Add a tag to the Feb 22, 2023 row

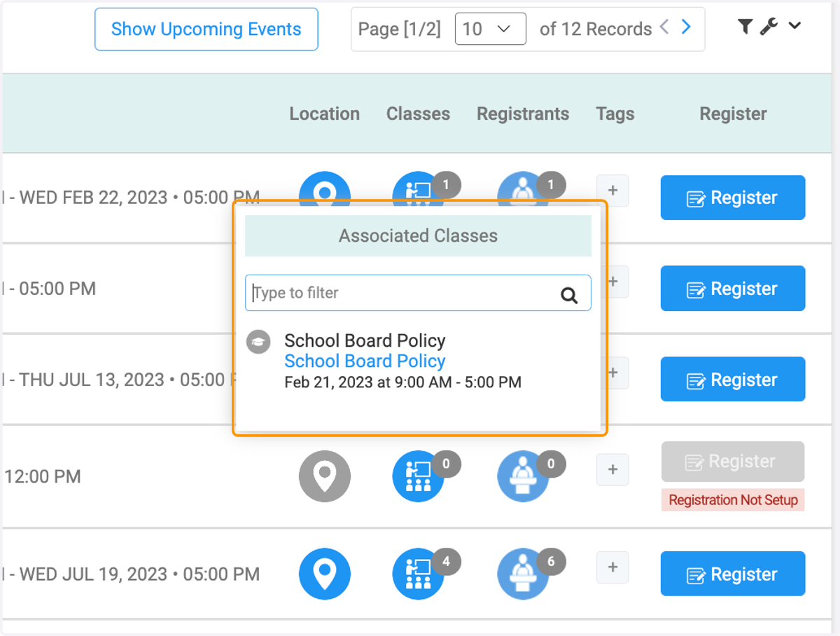[612, 191]
